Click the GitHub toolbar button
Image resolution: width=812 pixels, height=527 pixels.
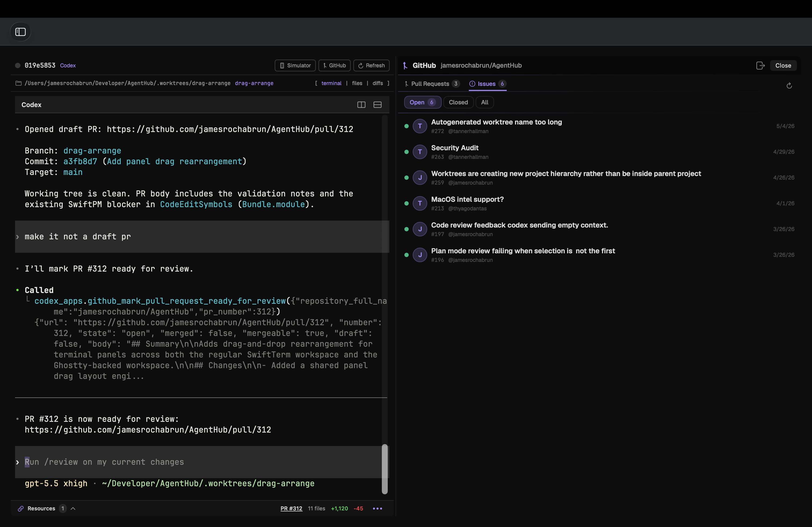pyautogui.click(x=334, y=65)
